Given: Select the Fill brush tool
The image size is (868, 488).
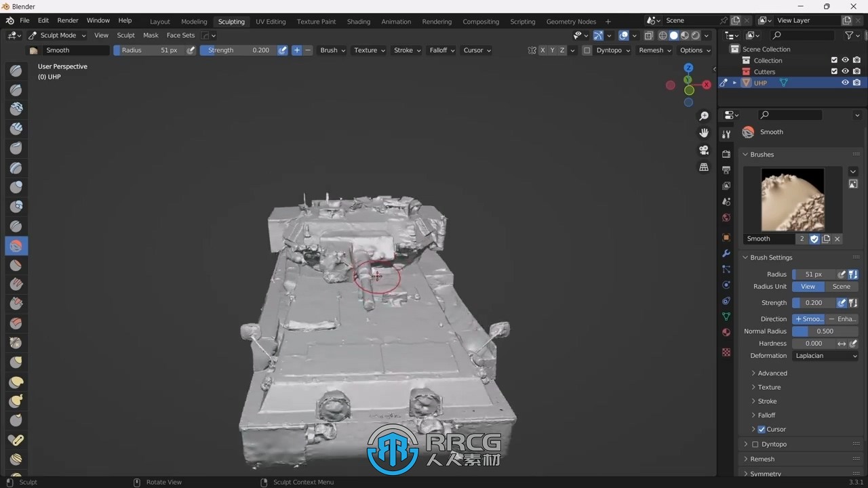Looking at the screenshot, I should click(x=16, y=285).
